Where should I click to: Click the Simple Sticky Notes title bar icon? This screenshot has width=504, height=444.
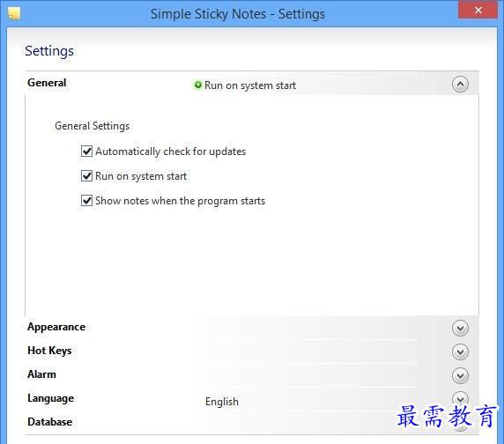(14, 13)
